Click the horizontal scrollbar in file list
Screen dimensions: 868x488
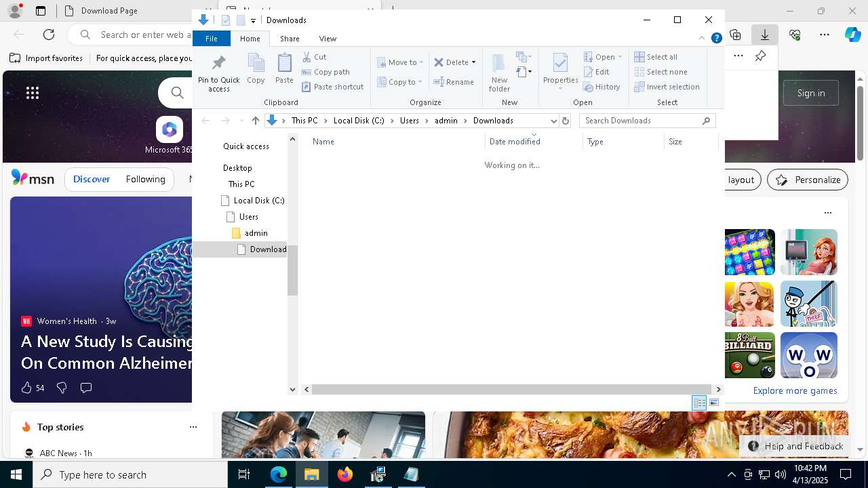[512, 389]
